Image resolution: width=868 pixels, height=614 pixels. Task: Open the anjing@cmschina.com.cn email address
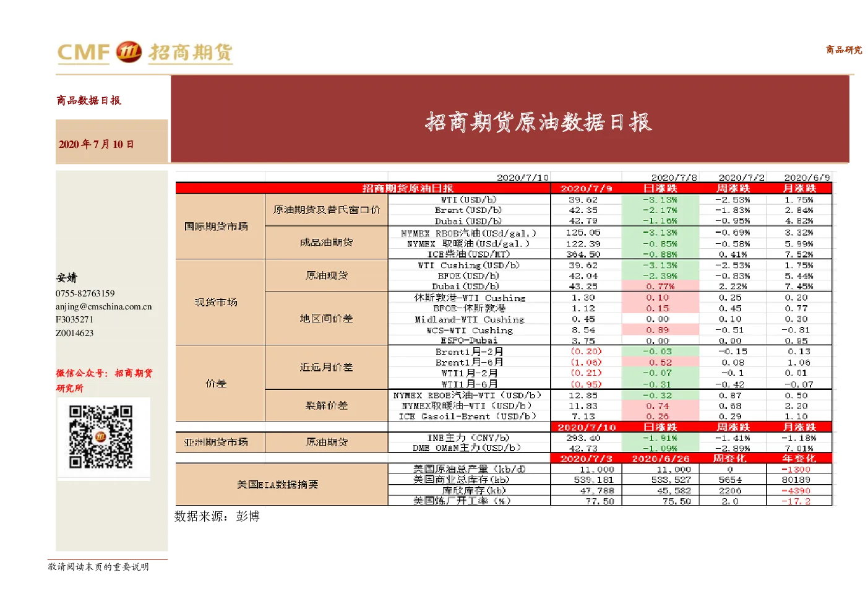point(103,306)
